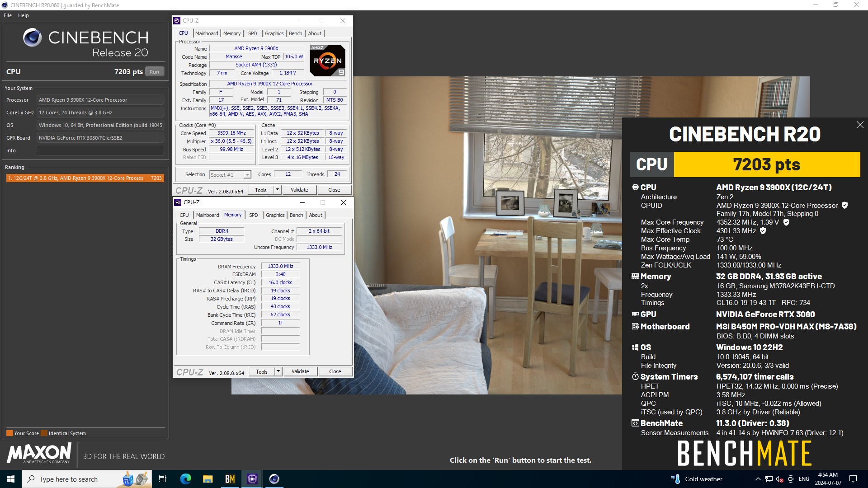Click Close button in upper CPU-Z window
Viewport: 868px width, 488px height.
coord(334,190)
